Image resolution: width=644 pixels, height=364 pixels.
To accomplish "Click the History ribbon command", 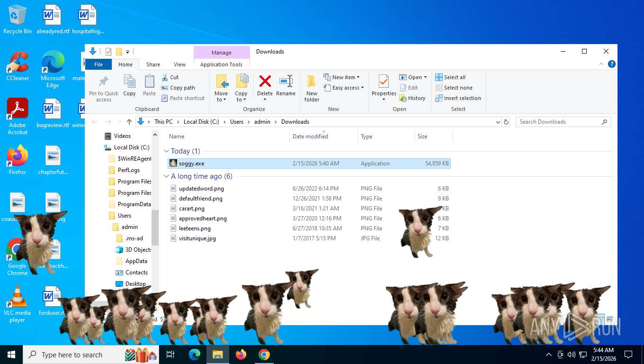I will click(x=412, y=98).
